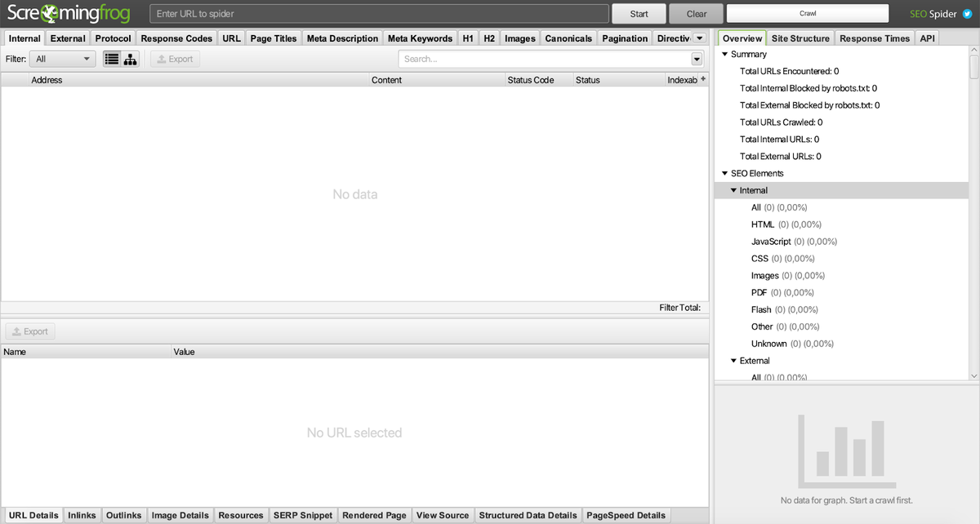Collapse the Internal tree node

click(733, 191)
